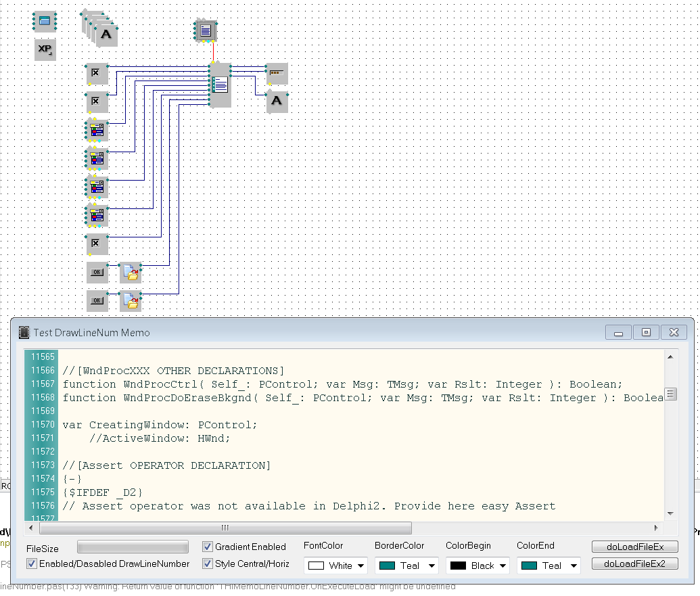Click the central line-number memo element
The width and height of the screenshot is (700, 596).
pyautogui.click(x=220, y=85)
